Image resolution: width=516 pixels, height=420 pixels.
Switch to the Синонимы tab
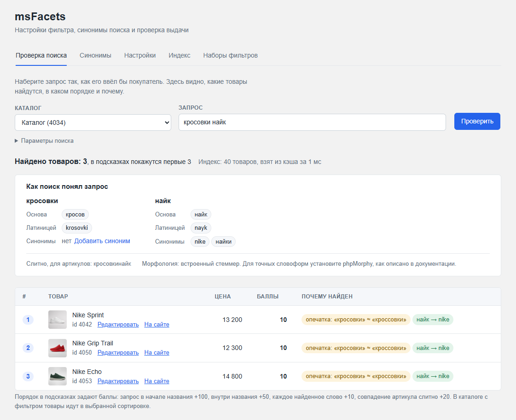click(x=95, y=55)
